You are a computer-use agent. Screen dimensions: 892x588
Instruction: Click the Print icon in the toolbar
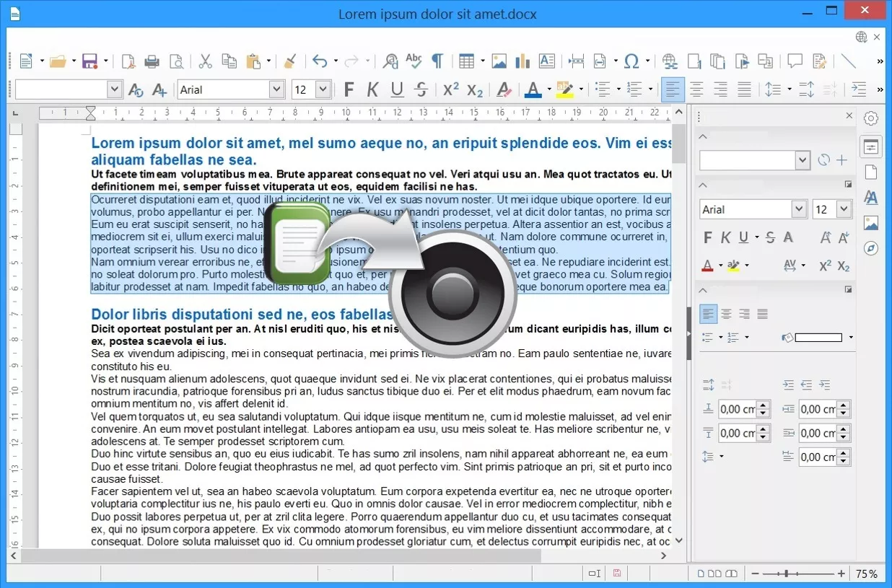tap(152, 61)
